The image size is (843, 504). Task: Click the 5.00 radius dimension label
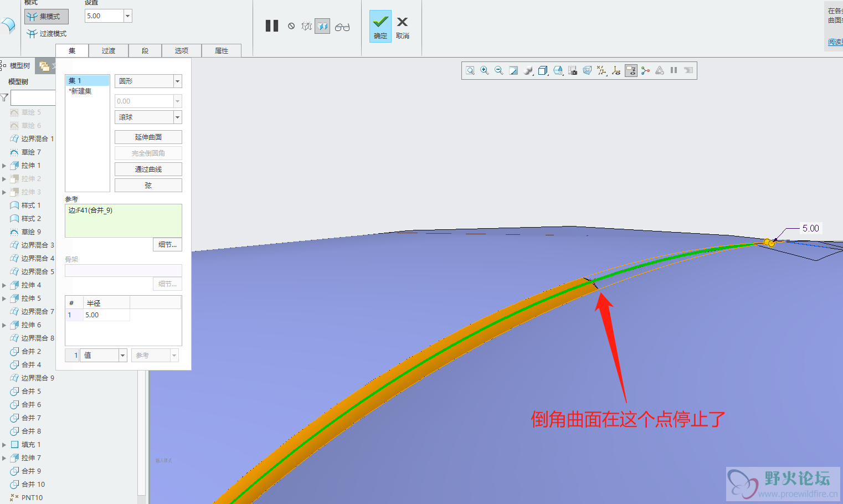click(x=810, y=228)
